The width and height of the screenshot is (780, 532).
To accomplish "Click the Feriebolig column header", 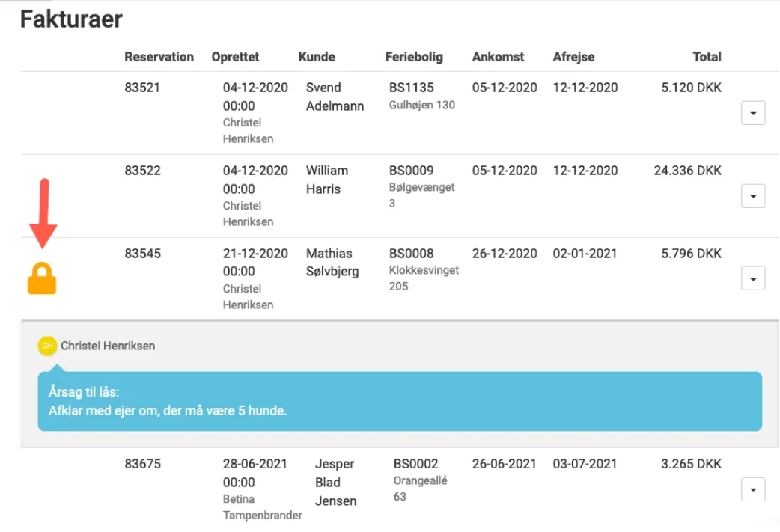I will 414,57.
